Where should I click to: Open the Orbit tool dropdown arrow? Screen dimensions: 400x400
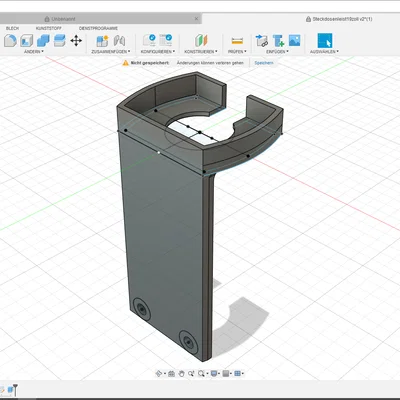(165, 374)
